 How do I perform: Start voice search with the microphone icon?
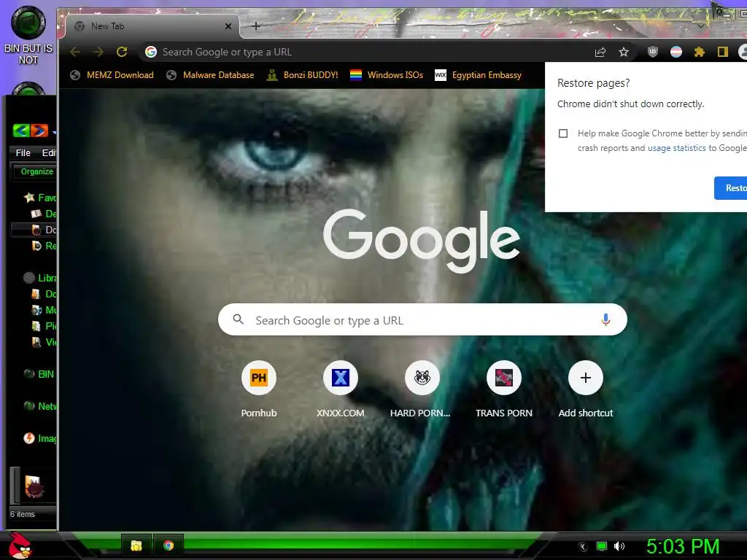pyautogui.click(x=605, y=319)
